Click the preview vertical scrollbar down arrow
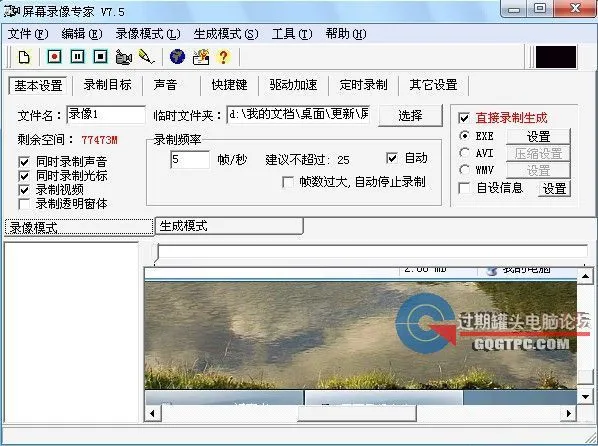Viewport: 598px width, 446px height. coord(585,397)
